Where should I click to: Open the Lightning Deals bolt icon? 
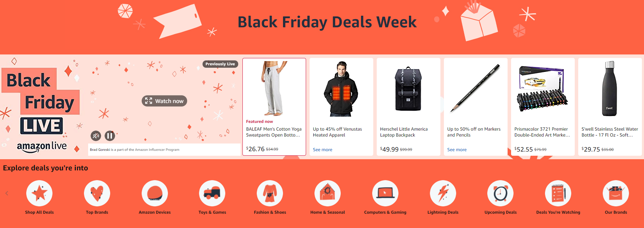click(443, 193)
